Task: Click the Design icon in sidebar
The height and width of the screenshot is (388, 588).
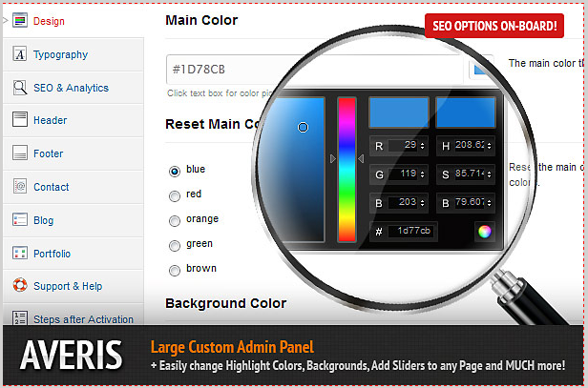Action: point(19,20)
